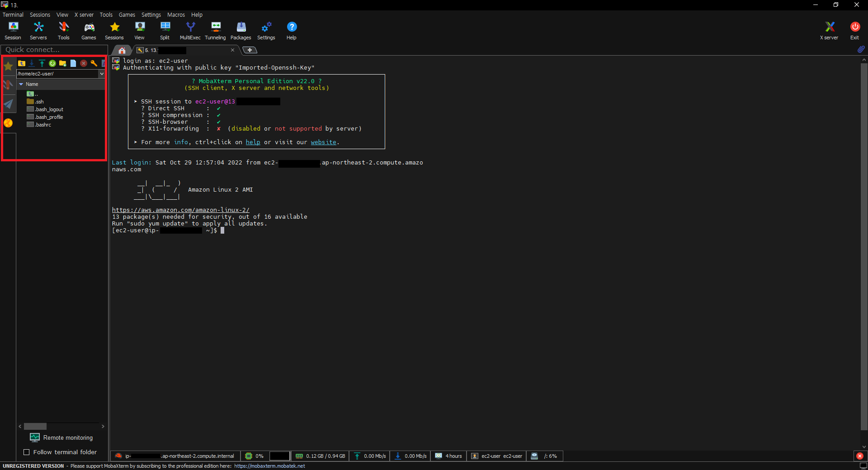Viewport: 868px width, 470px height.
Task: Close the SSH session tab
Action: point(232,50)
